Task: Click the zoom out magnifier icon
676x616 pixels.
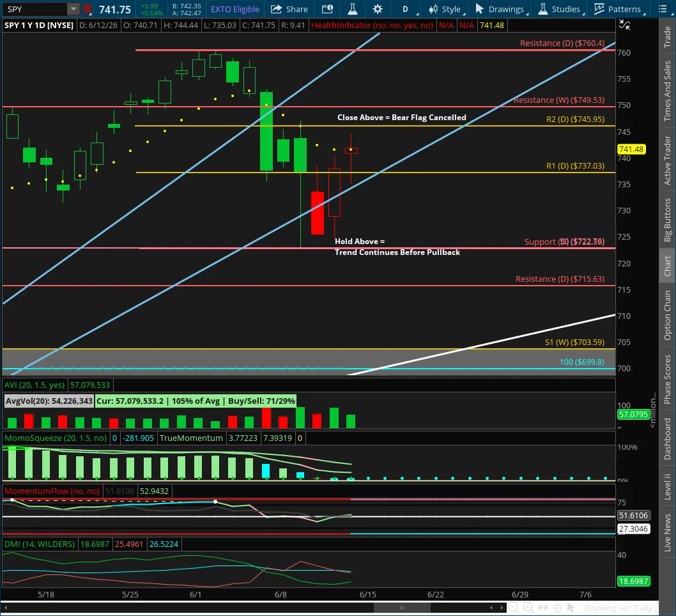Action: point(514,608)
